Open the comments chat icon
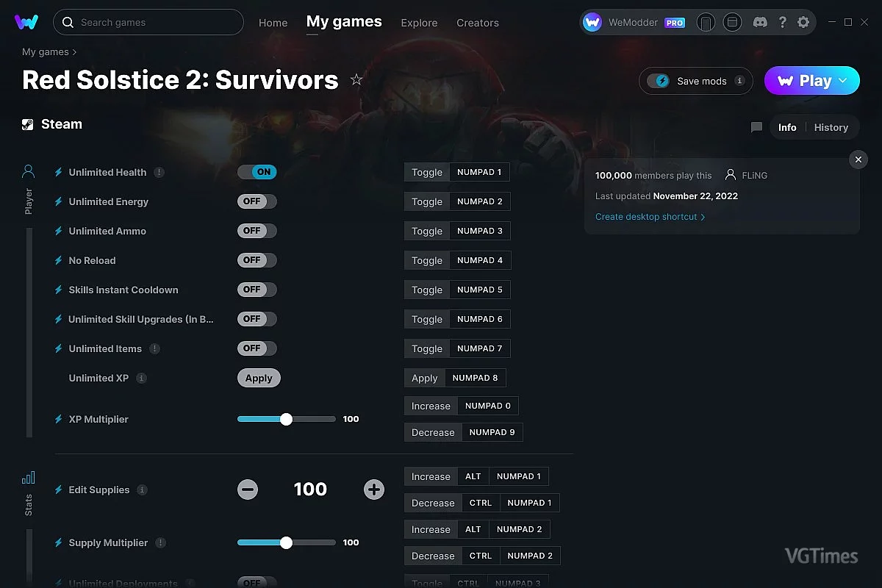This screenshot has height=588, width=882. pos(756,127)
